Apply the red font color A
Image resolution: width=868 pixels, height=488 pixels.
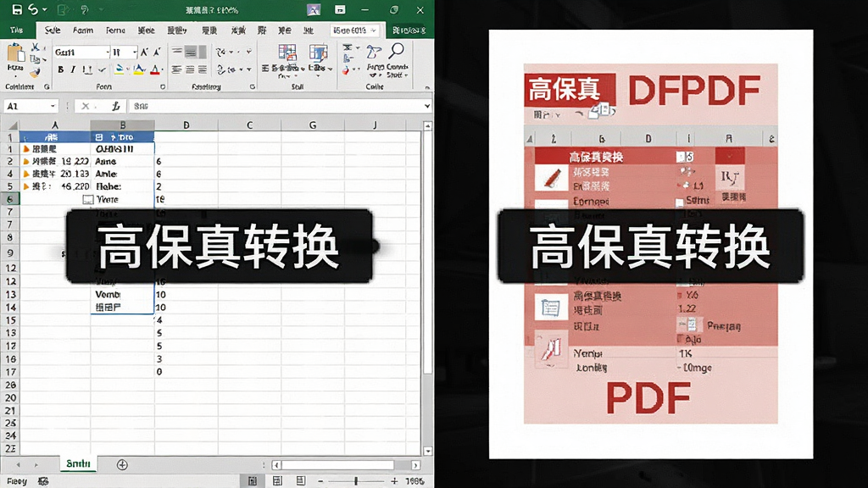pyautogui.click(x=155, y=69)
